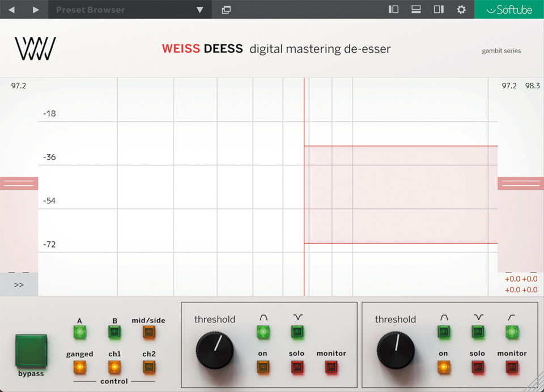The image size is (544, 392).
Task: Expand the left meter with >> button
Action: click(x=19, y=285)
